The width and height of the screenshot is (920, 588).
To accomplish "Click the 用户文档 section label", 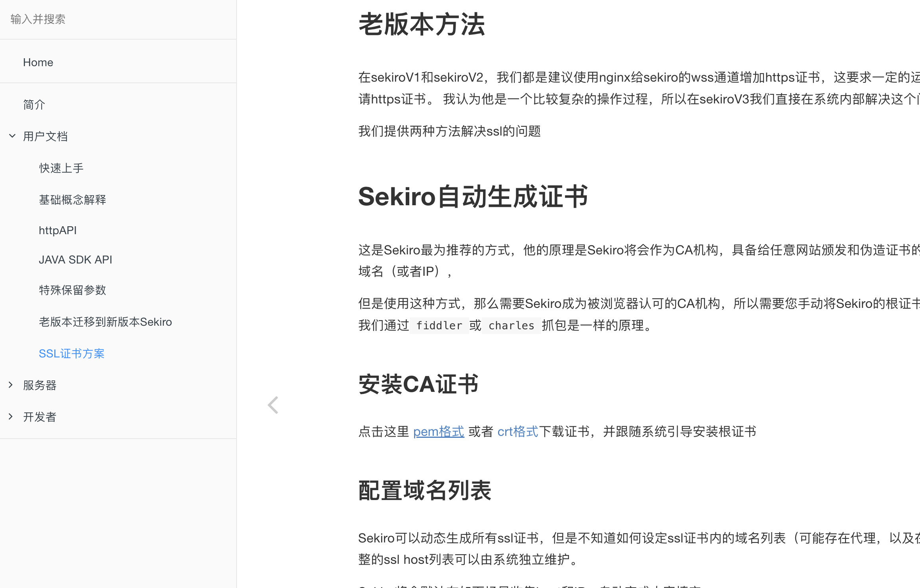I will pos(45,136).
